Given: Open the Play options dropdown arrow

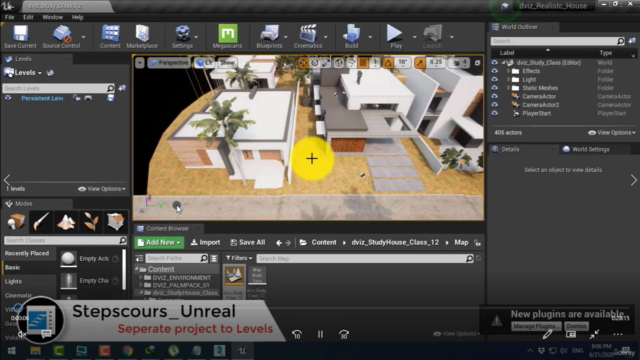Looking at the screenshot, I should (414, 37).
